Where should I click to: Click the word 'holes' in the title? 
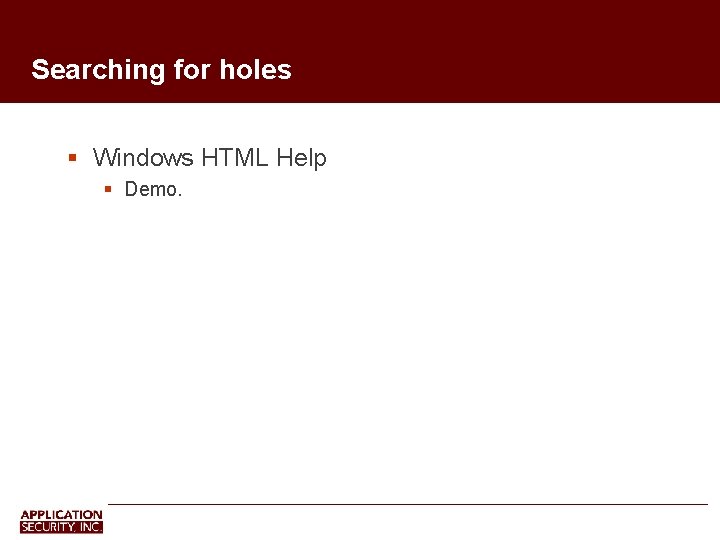click(x=255, y=69)
